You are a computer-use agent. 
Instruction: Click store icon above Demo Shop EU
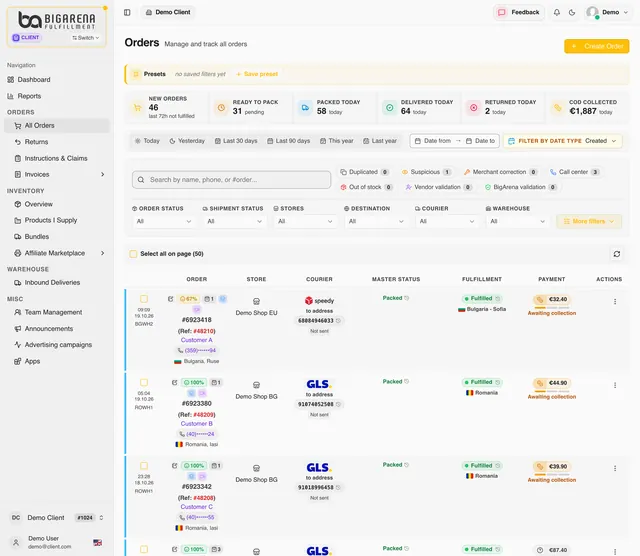(x=256, y=301)
